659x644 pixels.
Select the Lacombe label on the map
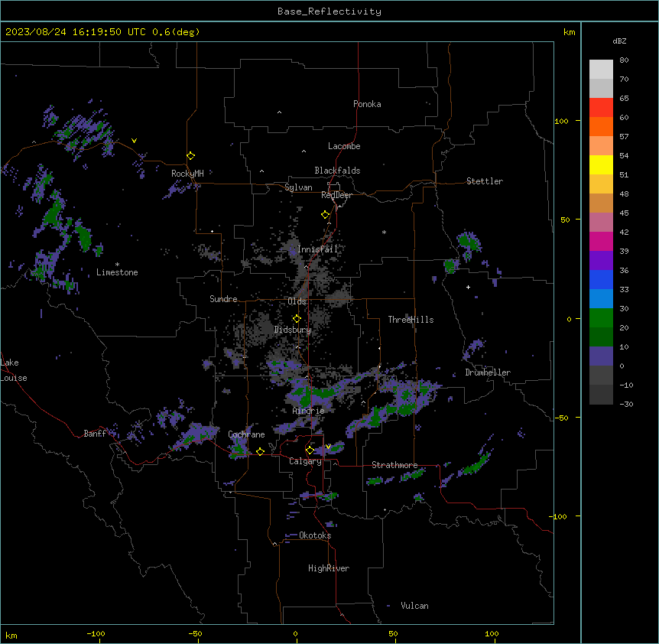(344, 146)
